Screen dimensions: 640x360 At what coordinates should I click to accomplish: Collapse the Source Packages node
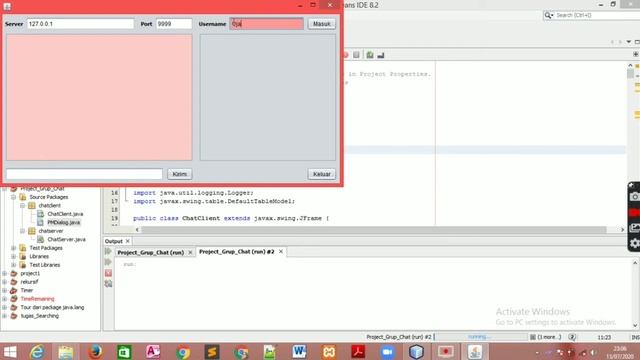tap(13, 197)
